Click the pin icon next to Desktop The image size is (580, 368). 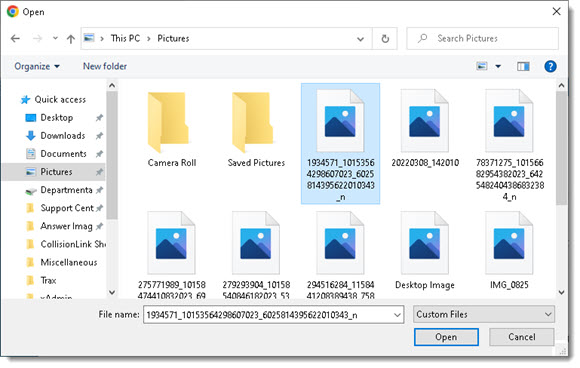(99, 118)
